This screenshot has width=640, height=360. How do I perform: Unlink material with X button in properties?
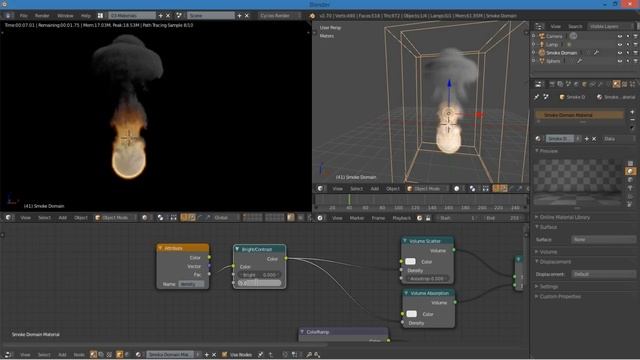pos(594,139)
